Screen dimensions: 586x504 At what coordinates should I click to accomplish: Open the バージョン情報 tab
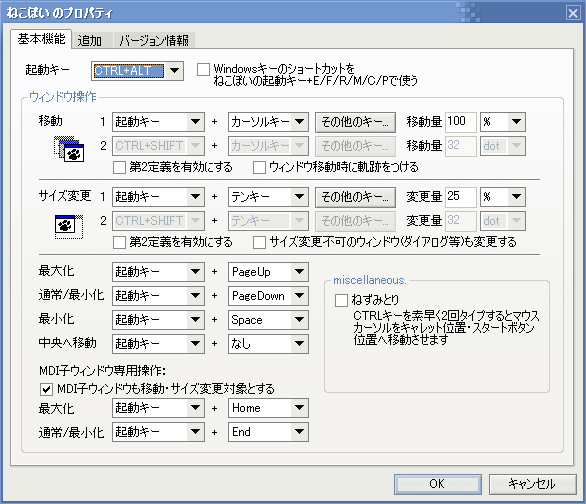(154, 40)
